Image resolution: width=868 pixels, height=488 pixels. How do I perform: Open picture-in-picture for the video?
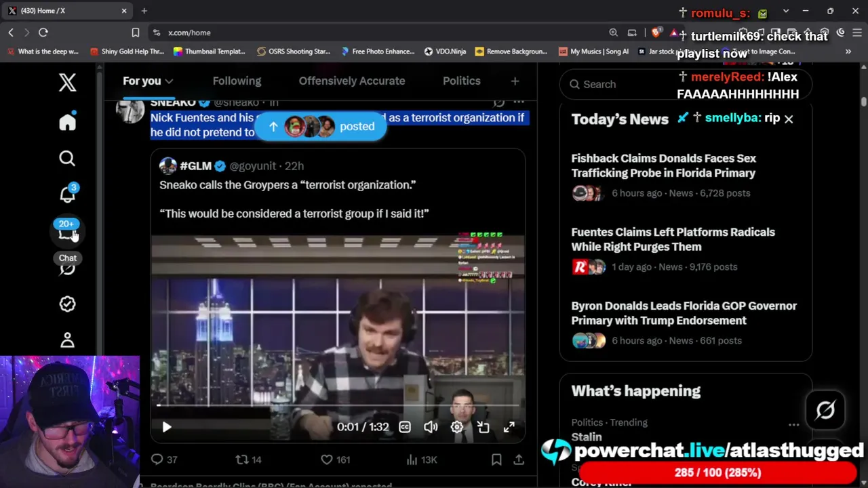point(483,427)
